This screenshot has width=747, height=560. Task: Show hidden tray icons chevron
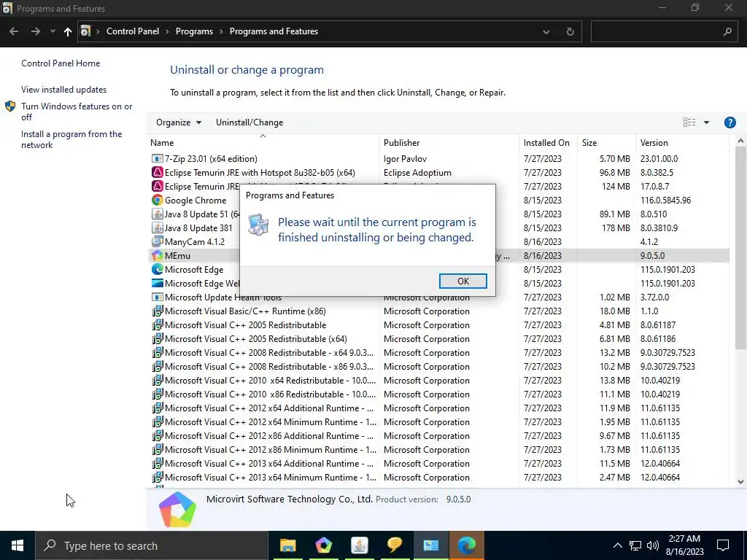point(617,545)
